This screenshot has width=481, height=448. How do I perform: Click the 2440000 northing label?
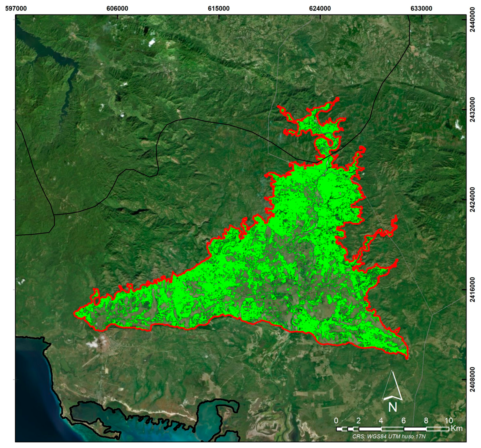click(x=472, y=20)
